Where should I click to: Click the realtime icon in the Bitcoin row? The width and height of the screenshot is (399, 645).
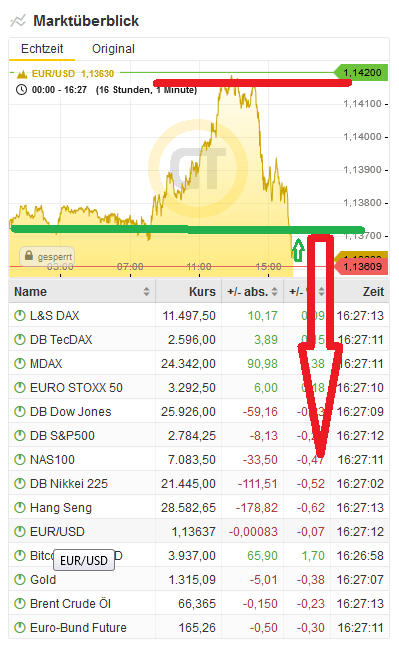click(x=20, y=555)
